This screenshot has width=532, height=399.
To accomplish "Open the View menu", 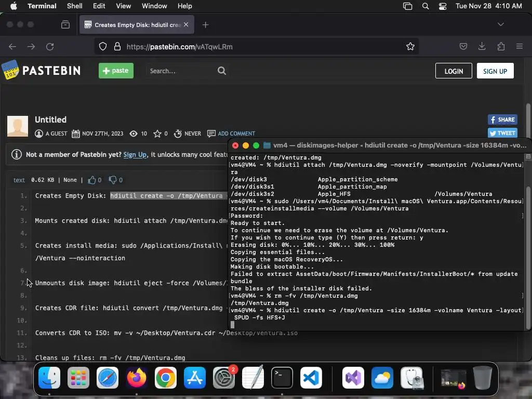I will point(123,6).
